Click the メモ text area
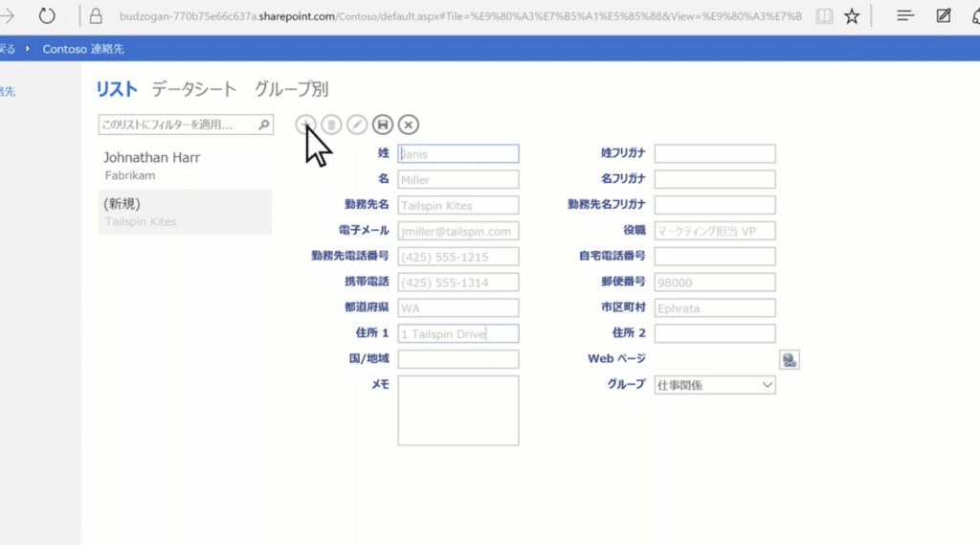The width and height of the screenshot is (980, 545). point(458,411)
